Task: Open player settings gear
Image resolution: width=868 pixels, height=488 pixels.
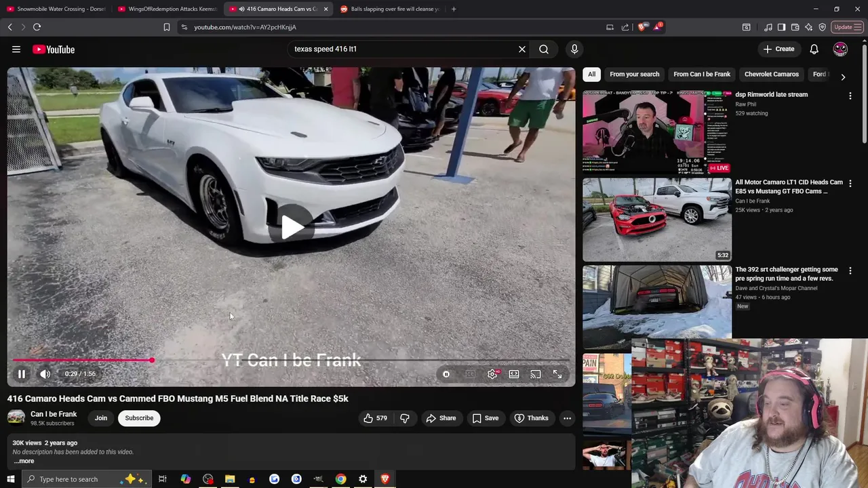Action: click(x=493, y=374)
